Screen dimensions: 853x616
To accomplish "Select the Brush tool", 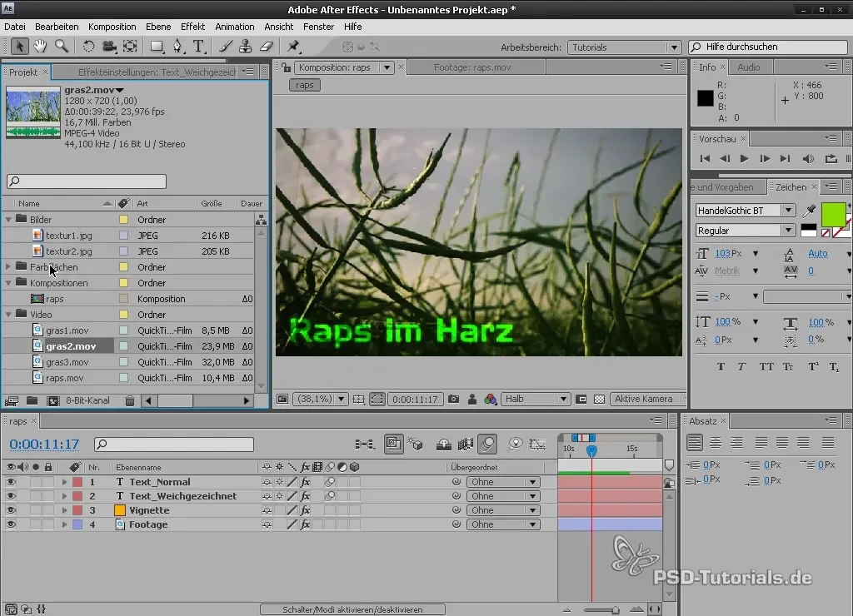I will 225,47.
